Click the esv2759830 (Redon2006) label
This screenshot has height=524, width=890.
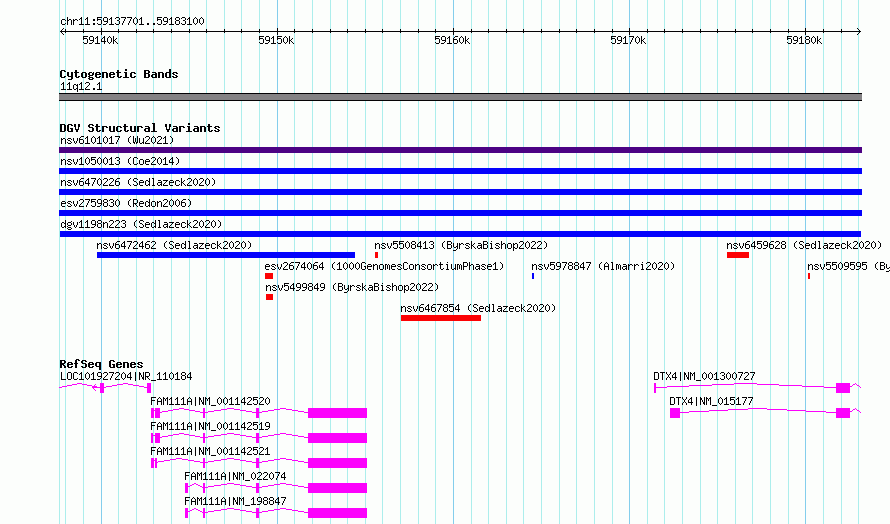tap(126, 203)
